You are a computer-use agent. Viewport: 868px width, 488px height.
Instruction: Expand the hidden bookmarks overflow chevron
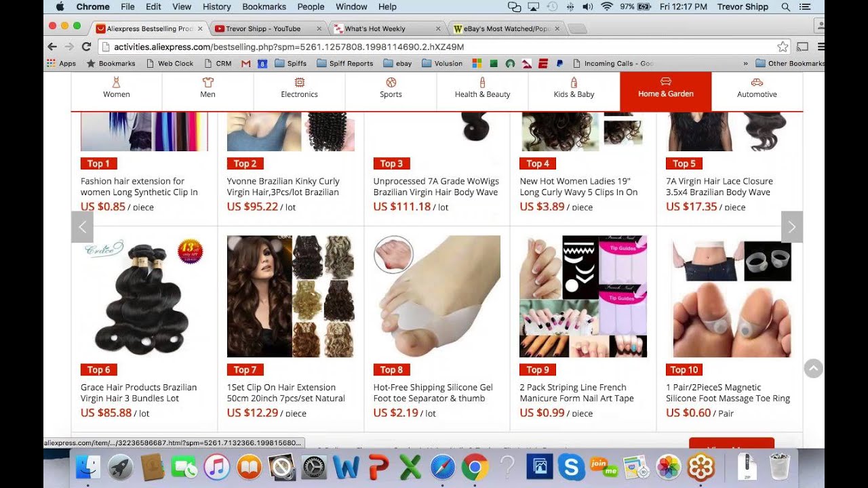pyautogui.click(x=746, y=64)
